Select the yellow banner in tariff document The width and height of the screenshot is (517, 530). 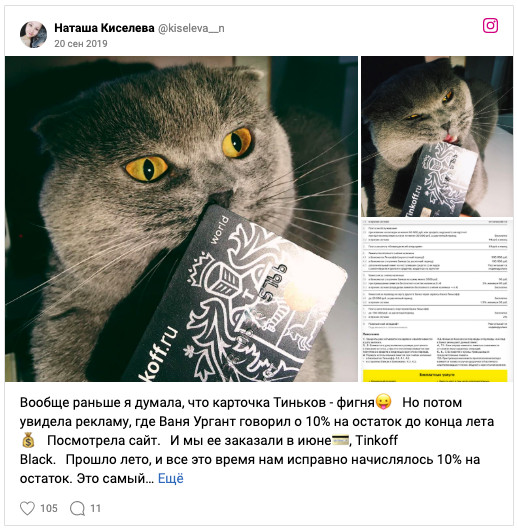point(435,376)
